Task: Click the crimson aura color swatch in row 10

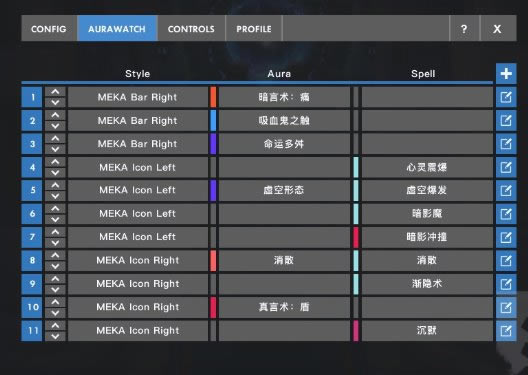Action: click(x=213, y=307)
